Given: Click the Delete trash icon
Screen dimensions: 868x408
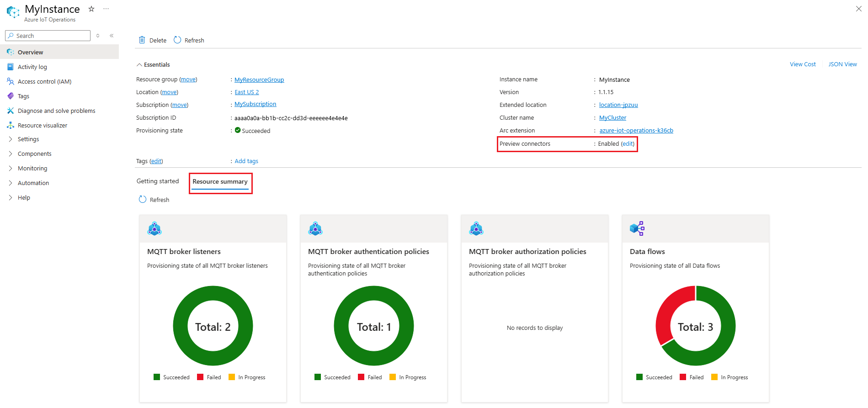Looking at the screenshot, I should pos(142,40).
